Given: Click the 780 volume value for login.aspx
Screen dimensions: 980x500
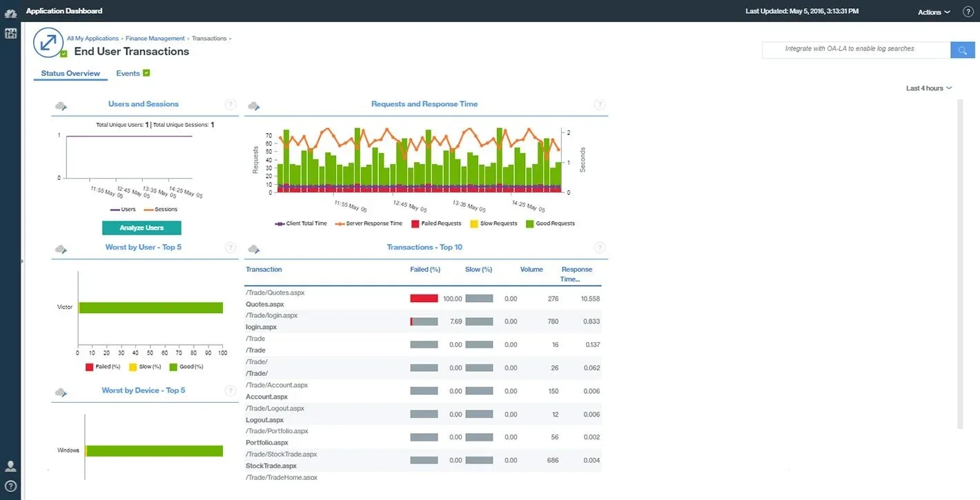Looking at the screenshot, I should (553, 321).
